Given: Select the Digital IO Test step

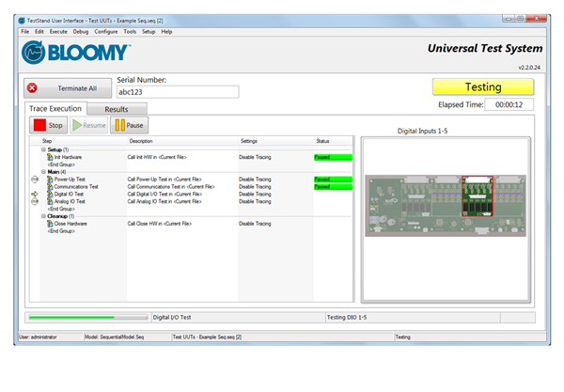Looking at the screenshot, I should click(x=70, y=194).
